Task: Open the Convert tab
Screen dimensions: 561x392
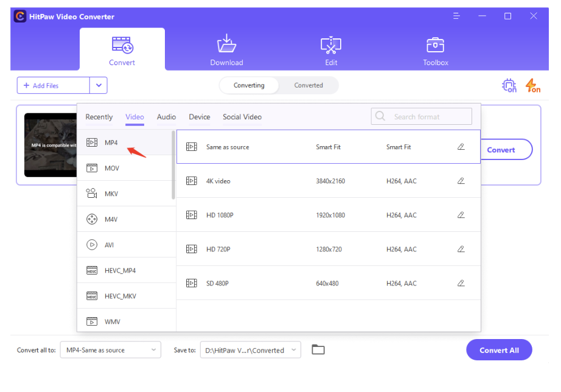Action: (x=122, y=49)
